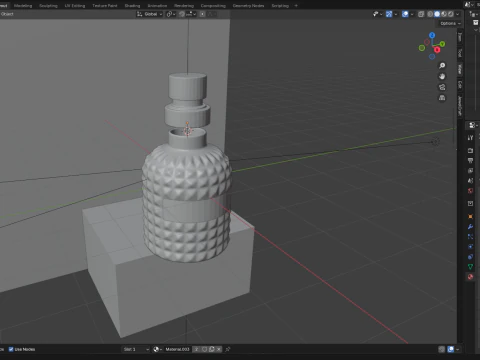Click the Material.003 name field
This screenshot has height=360, width=480.
(x=177, y=349)
